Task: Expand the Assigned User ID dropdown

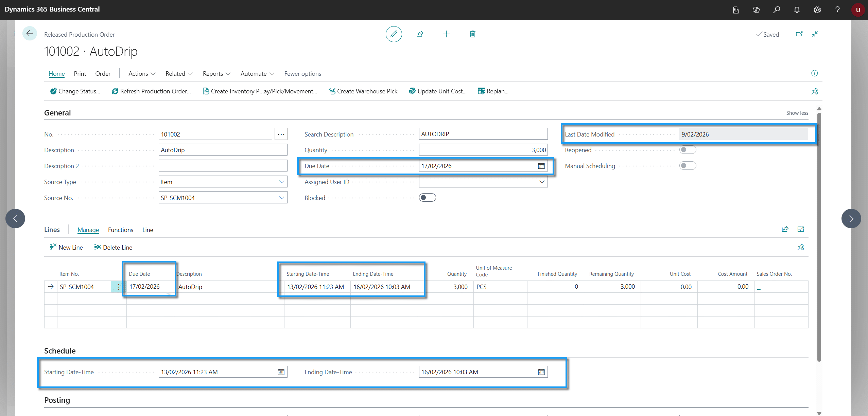Action: click(x=542, y=182)
